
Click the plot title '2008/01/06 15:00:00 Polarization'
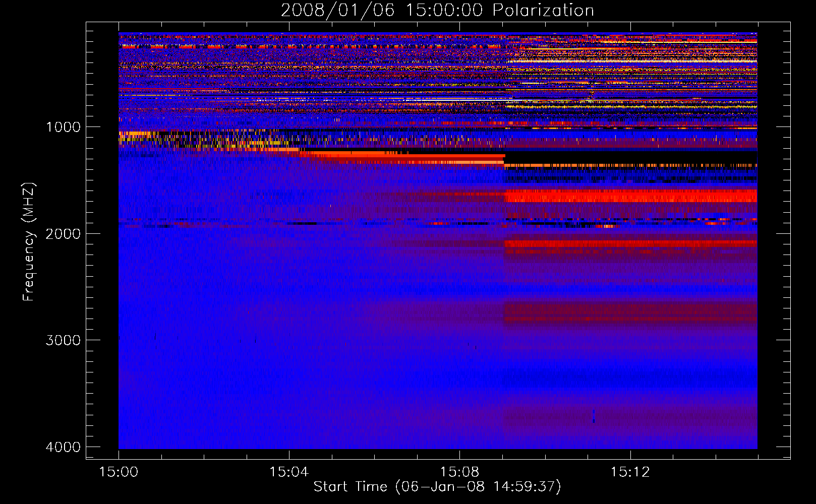pos(437,10)
